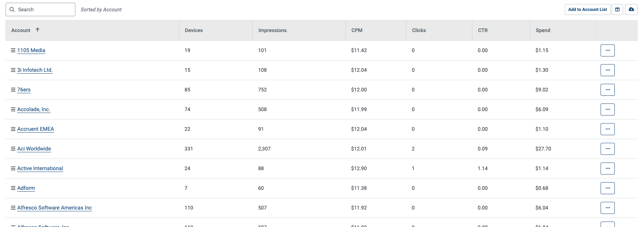644x227 pixels.
Task: Select Spend value $1.30
Action: [x=542, y=70]
